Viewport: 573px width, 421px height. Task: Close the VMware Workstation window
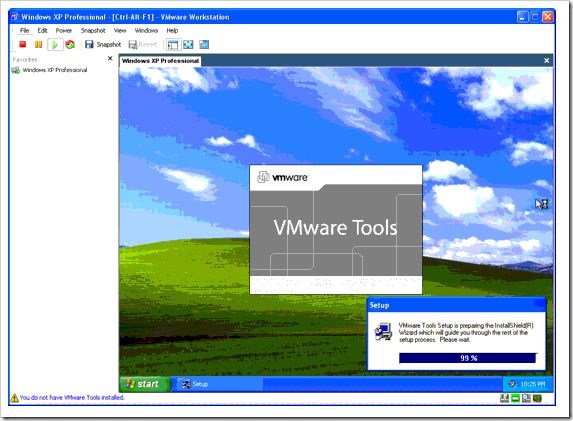(x=547, y=17)
